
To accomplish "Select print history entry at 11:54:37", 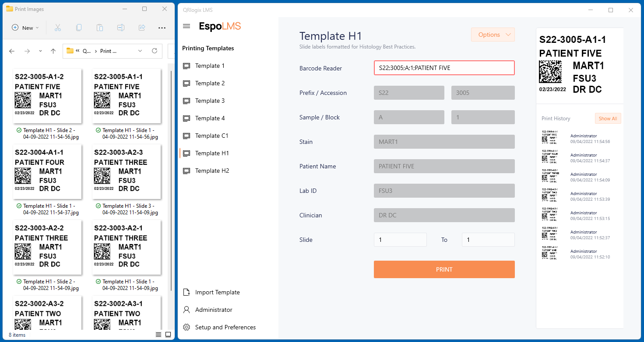I will tap(581, 157).
